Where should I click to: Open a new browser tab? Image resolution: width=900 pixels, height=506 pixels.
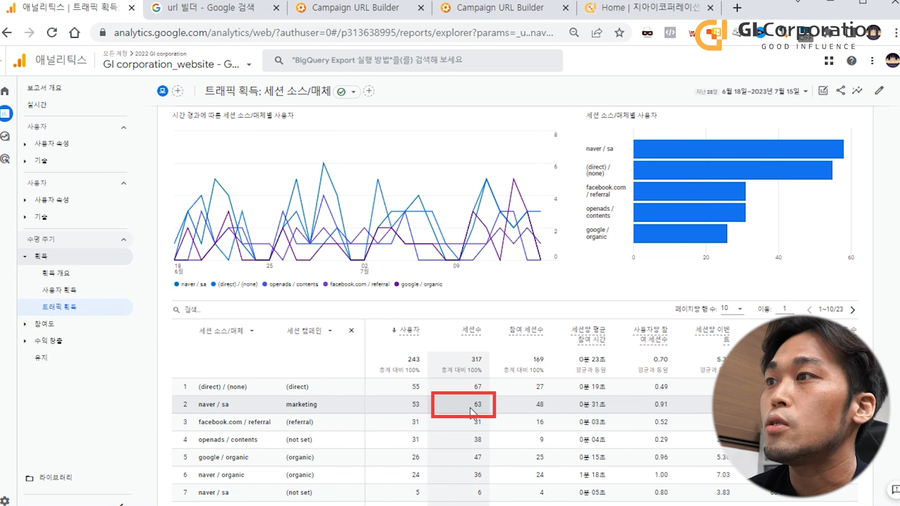(x=737, y=8)
